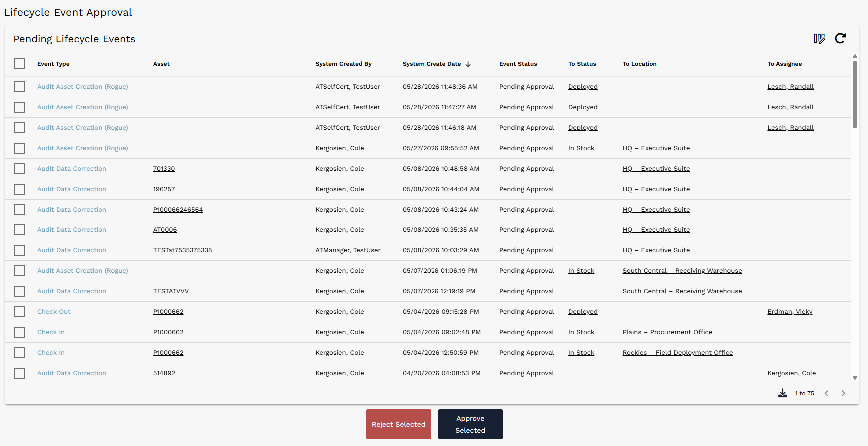This screenshot has height=446, width=868.
Task: Click the vertical scrollbar thumb
Action: [855, 94]
